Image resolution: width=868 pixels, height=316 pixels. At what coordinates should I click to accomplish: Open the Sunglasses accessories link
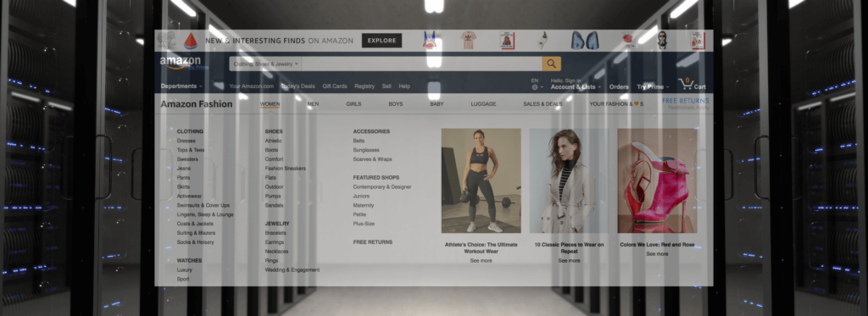pyautogui.click(x=366, y=150)
